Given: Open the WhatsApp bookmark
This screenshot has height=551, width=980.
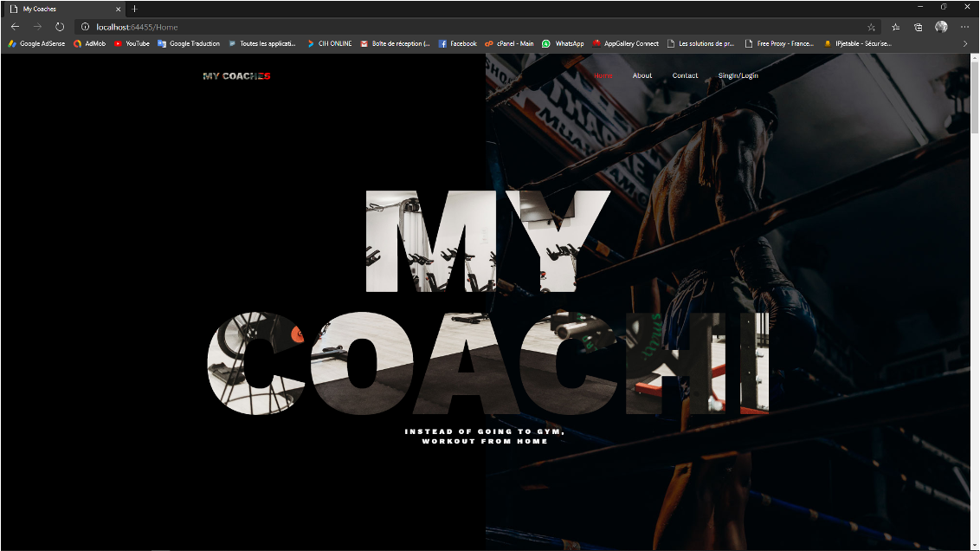Looking at the screenshot, I should [x=567, y=43].
